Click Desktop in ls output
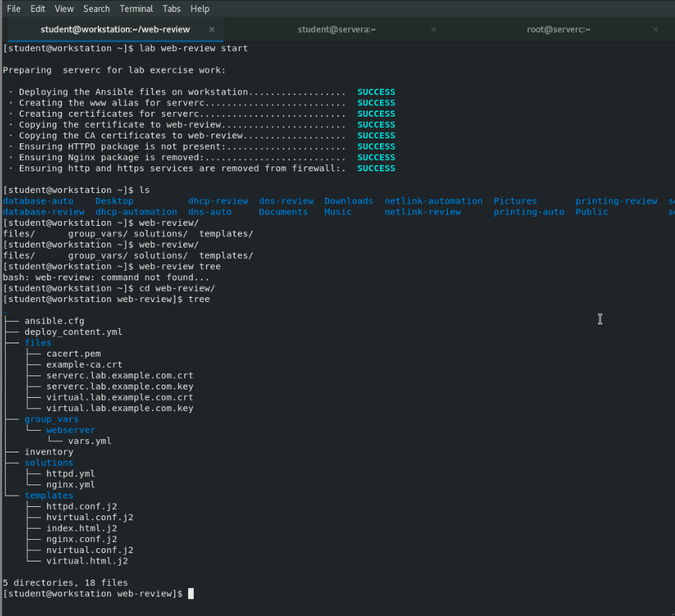 click(114, 201)
